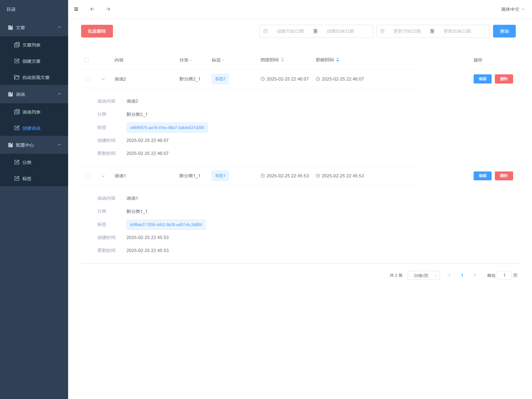Click clock icon beside 说说1 update time
Screen dimensions: 532x399
pos(318,176)
